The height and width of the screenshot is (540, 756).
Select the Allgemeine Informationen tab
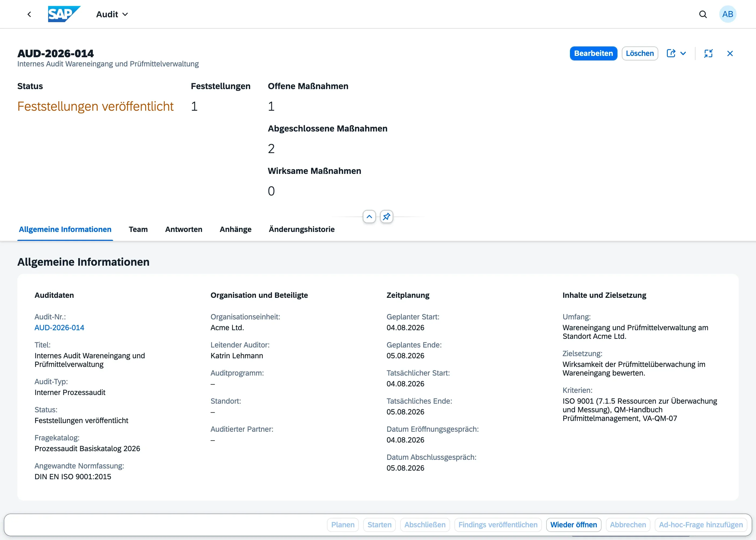pyautogui.click(x=65, y=230)
